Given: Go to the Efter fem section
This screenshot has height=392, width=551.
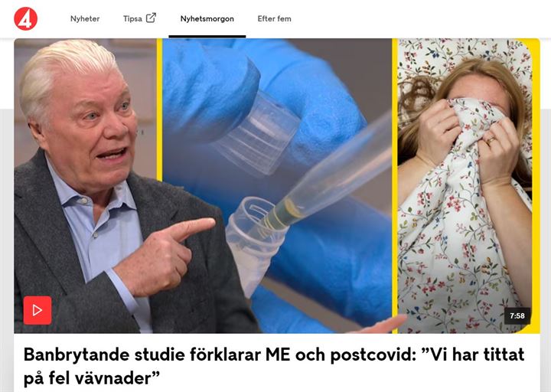Looking at the screenshot, I should click(274, 18).
